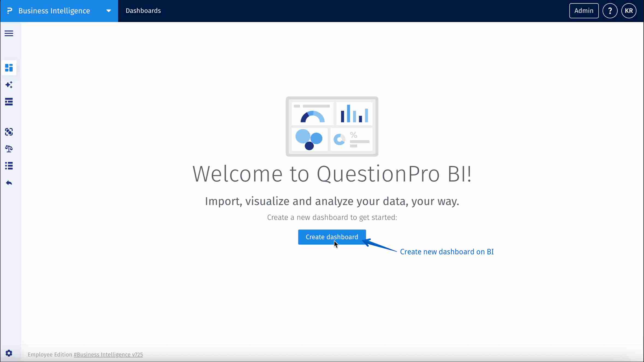Click the Admin button
This screenshot has height=362, width=644.
click(584, 10)
